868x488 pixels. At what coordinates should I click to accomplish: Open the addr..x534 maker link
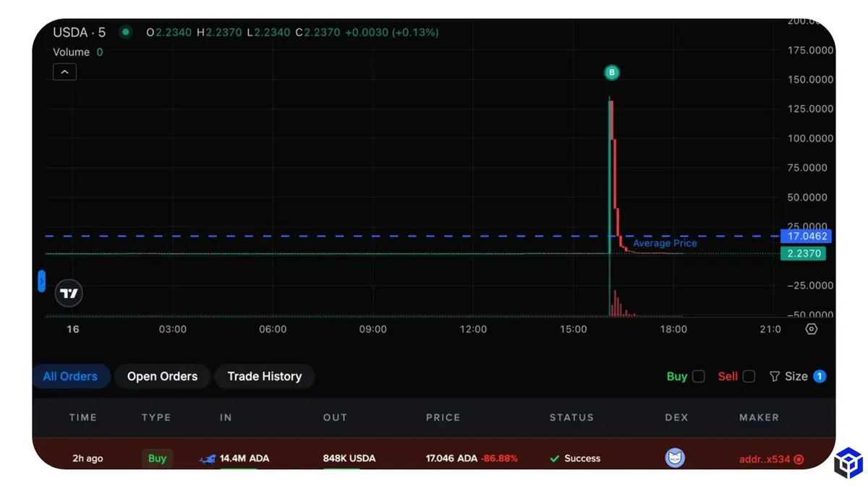tap(765, 459)
